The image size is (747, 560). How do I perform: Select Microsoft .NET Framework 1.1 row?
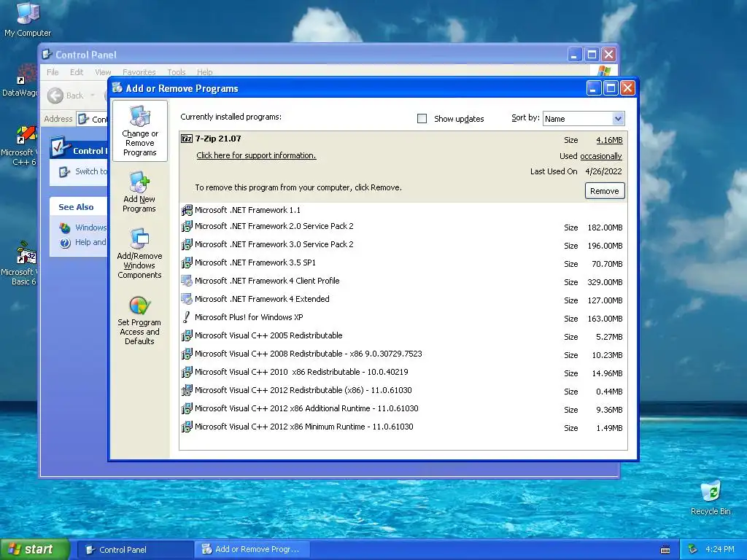pos(403,210)
